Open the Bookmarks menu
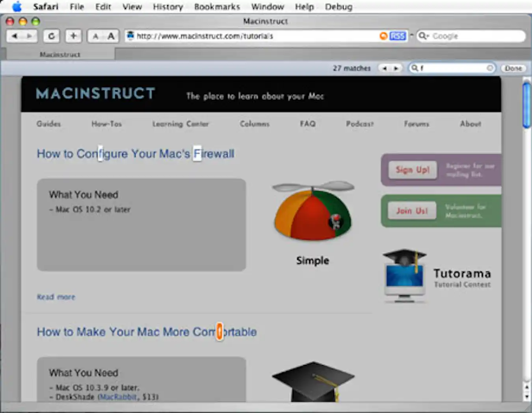532x413 pixels. [x=217, y=6]
